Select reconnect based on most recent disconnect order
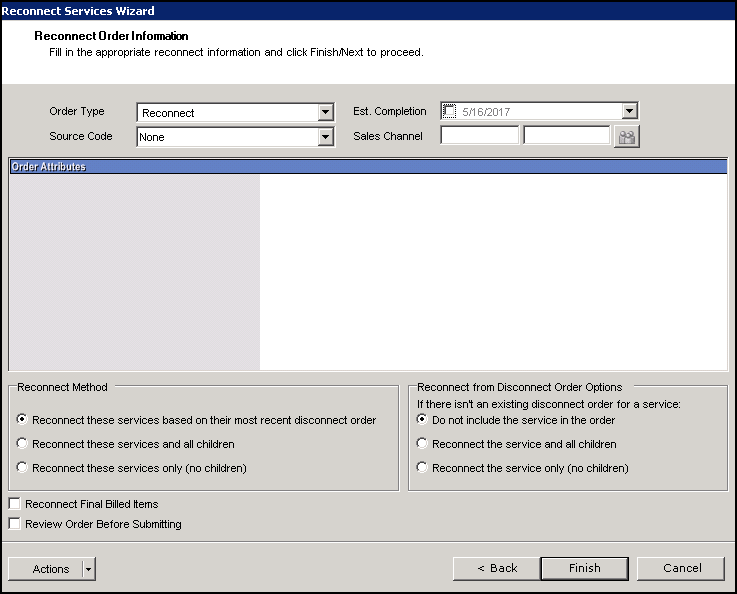 tap(23, 421)
